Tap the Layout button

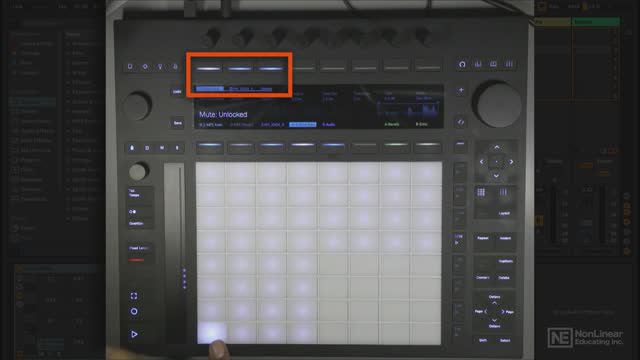[504, 213]
